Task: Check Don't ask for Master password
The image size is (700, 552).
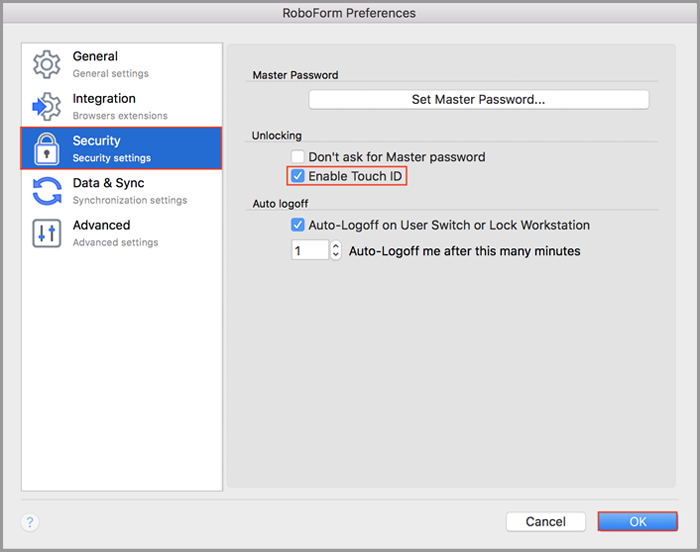Action: click(x=298, y=157)
